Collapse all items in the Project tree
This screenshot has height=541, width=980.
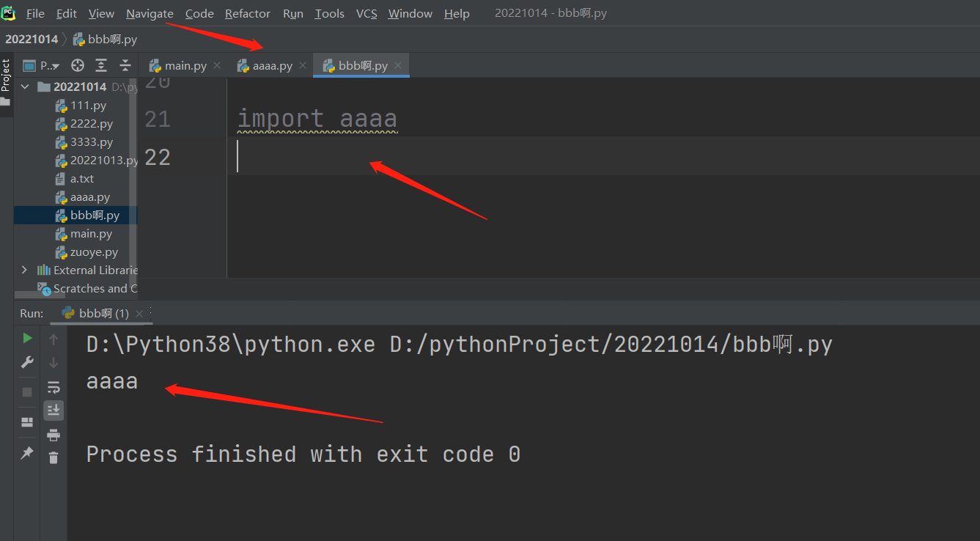[x=125, y=65]
